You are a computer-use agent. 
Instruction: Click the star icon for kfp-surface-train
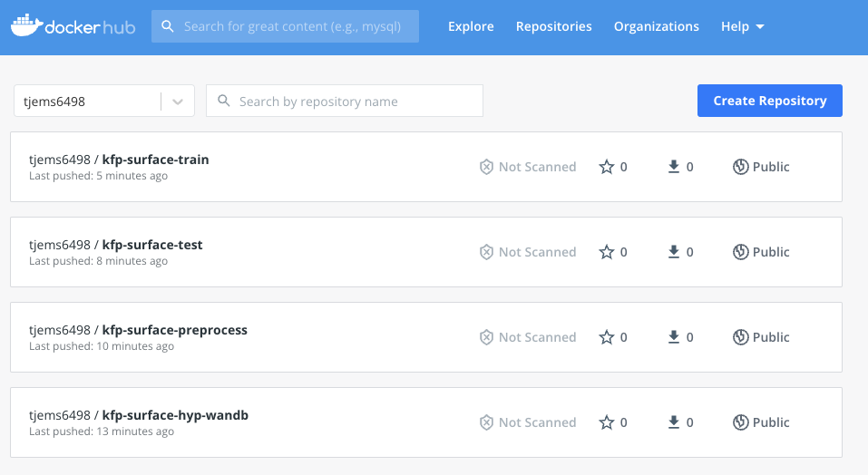tap(607, 167)
